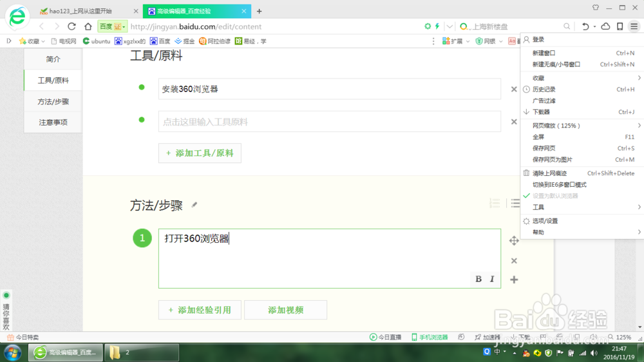Click the back navigation arrow
The width and height of the screenshot is (644, 362).
point(41,26)
